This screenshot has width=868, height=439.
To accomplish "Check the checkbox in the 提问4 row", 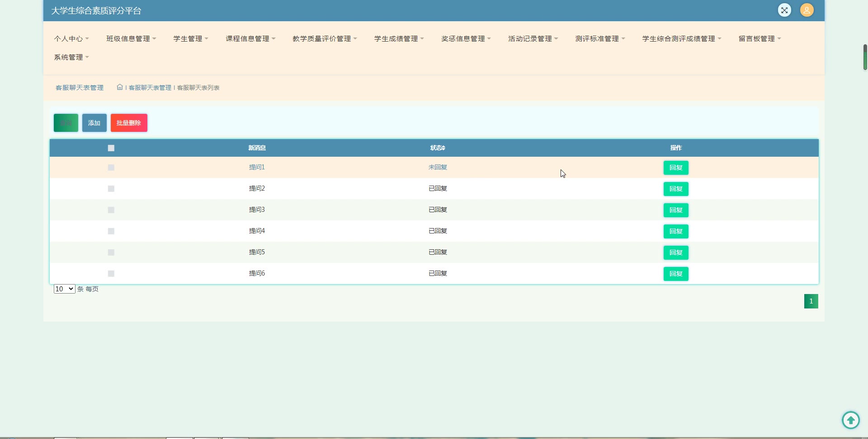I will [x=111, y=231].
